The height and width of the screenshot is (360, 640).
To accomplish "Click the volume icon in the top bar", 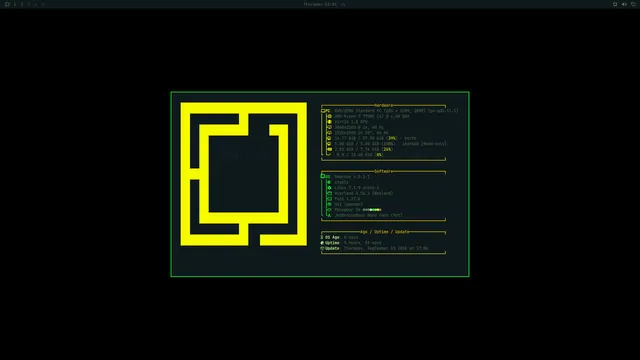I will click(624, 4).
